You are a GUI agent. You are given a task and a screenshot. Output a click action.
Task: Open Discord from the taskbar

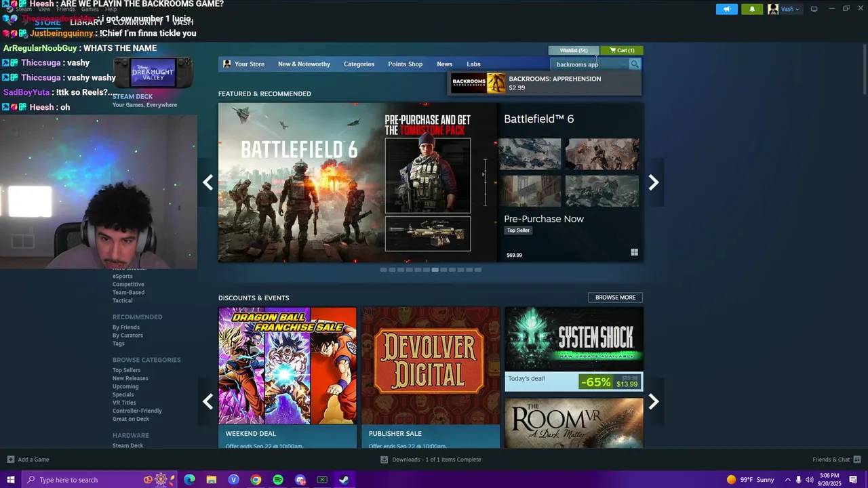click(x=300, y=480)
